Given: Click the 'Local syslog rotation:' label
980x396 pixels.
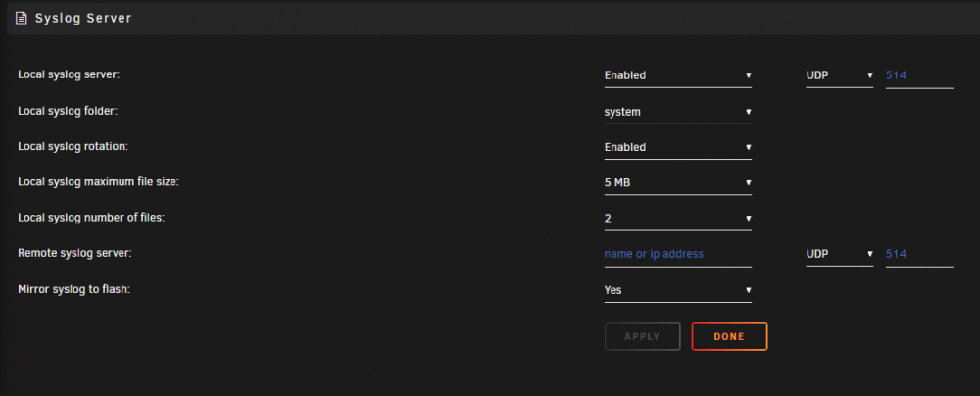Looking at the screenshot, I should point(73,146).
